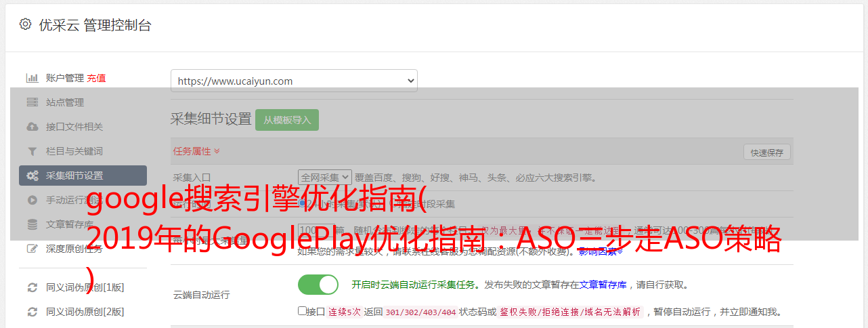
Task: Collapse the 任务属性 section chevron
Action: coord(217,151)
